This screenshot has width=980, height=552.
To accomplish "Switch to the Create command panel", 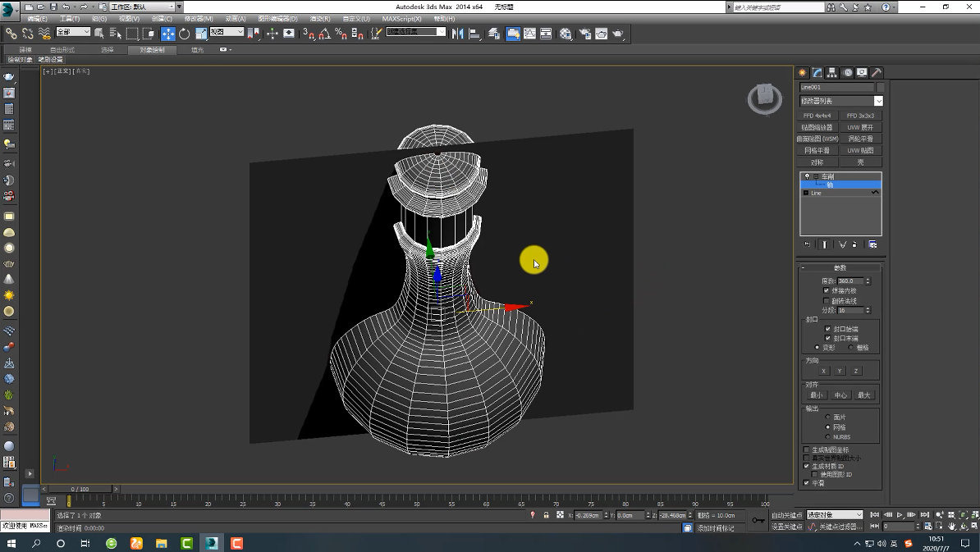I will 802,72.
